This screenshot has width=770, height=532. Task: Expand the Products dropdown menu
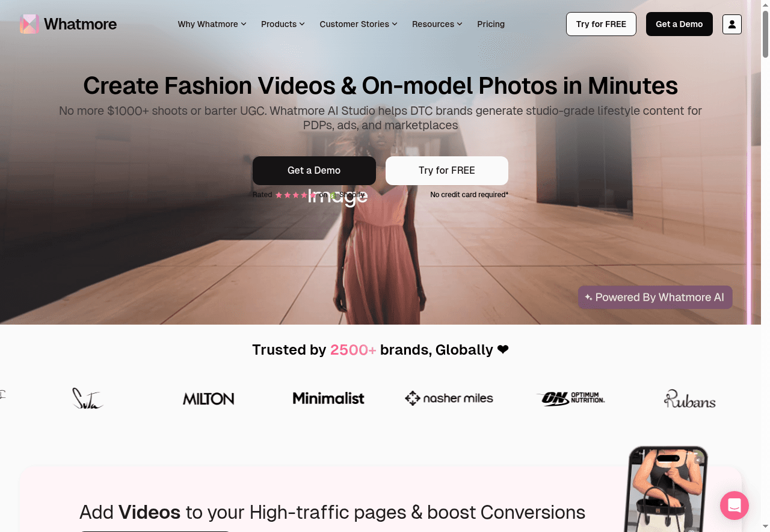(283, 24)
